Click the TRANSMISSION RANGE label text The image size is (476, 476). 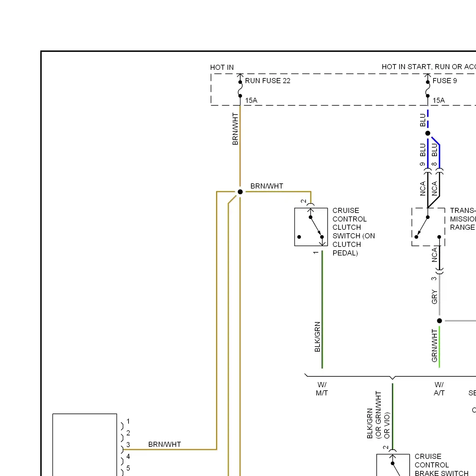463,219
